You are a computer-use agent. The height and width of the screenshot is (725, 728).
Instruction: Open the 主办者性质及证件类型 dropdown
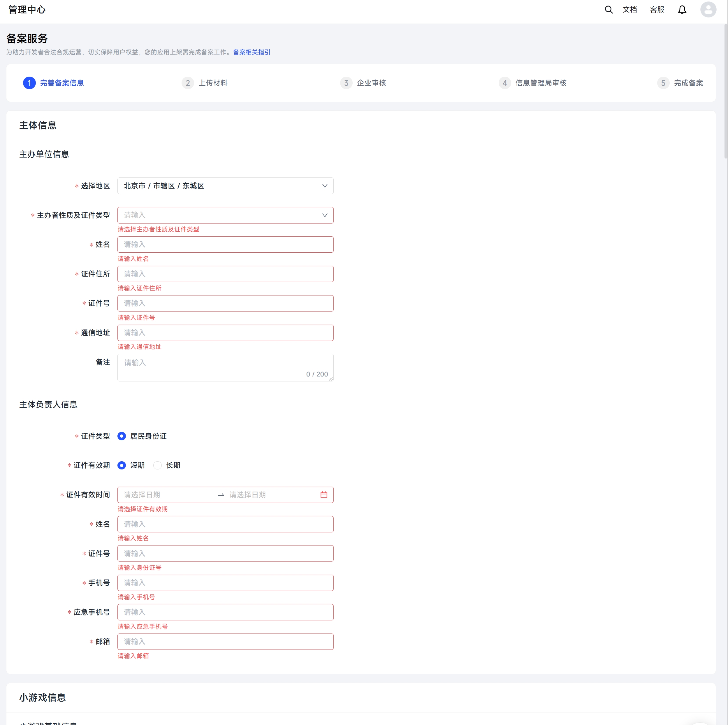point(225,215)
